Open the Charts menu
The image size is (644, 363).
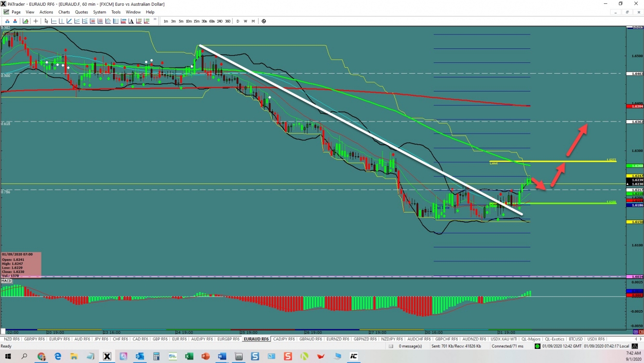(64, 12)
